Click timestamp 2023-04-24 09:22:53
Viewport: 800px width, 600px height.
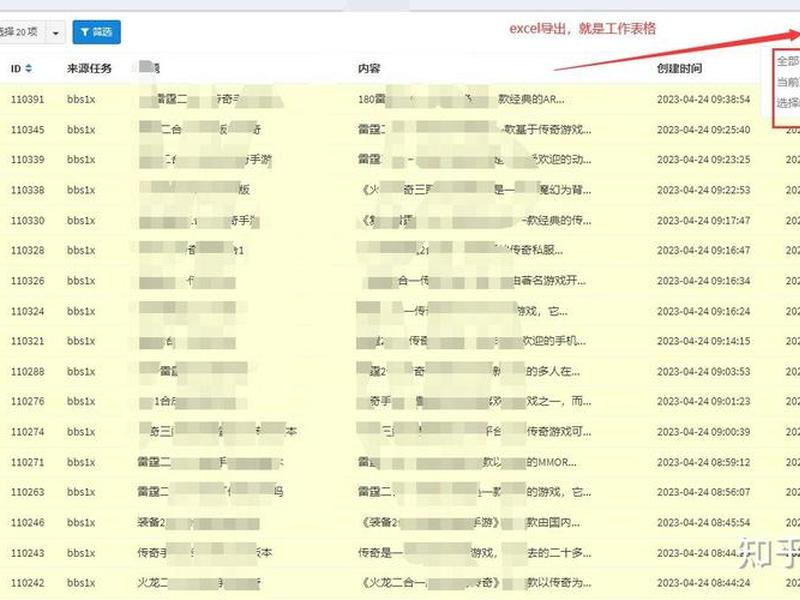click(x=704, y=190)
